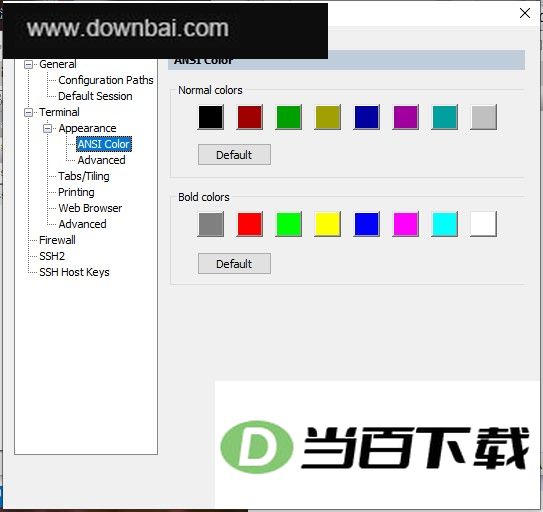Viewport: 543px width, 512px height.
Task: Pick the bright blue bold color swatch
Action: click(x=367, y=224)
